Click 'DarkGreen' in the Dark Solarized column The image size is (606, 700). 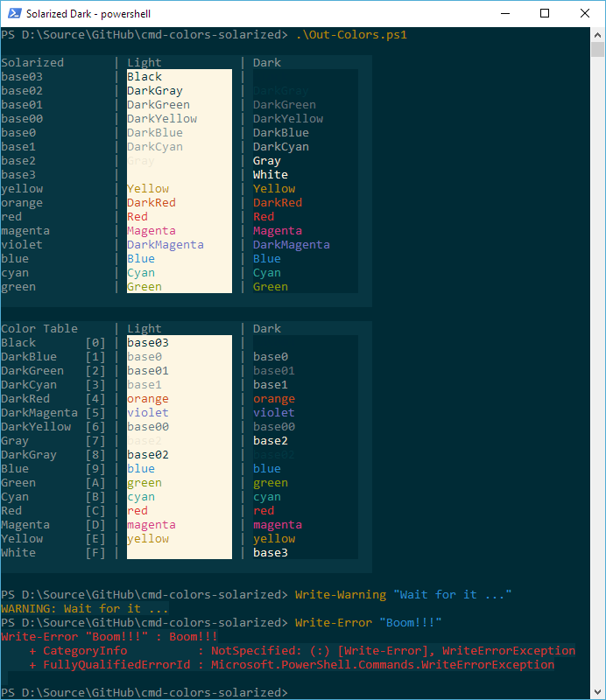[285, 105]
